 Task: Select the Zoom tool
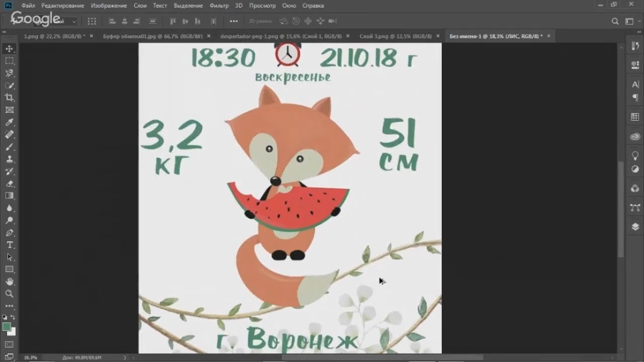[x=10, y=294]
